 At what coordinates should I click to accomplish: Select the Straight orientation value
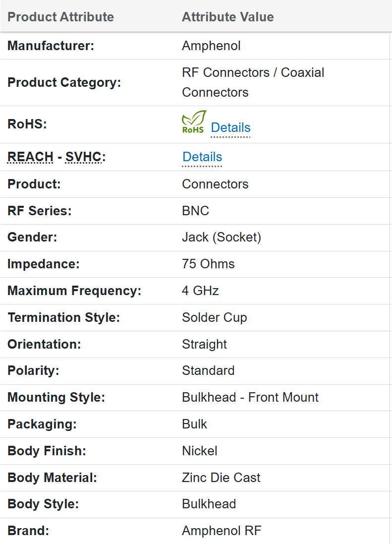[204, 344]
